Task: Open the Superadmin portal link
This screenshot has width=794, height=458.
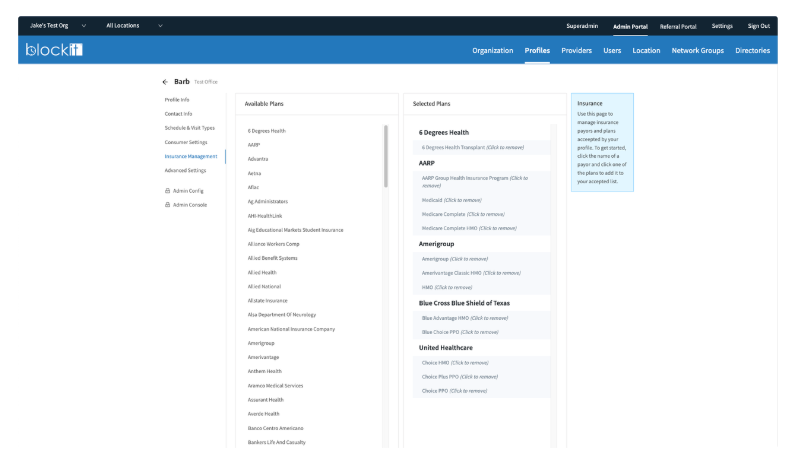Action: 582,26
